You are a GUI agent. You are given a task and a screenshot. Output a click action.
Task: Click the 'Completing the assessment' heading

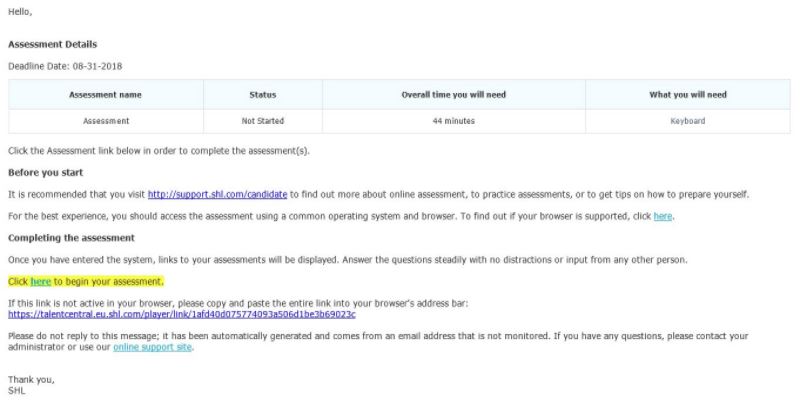pos(71,238)
